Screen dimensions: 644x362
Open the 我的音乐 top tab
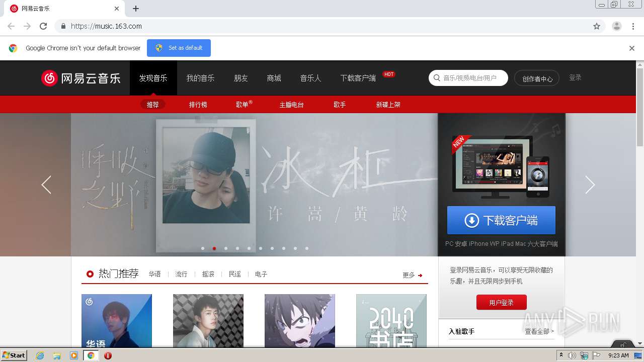[200, 78]
